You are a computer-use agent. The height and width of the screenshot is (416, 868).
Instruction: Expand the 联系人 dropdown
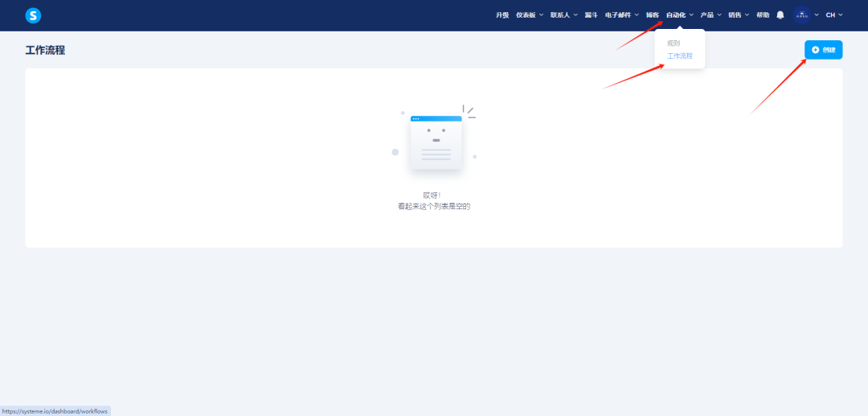[x=563, y=15]
